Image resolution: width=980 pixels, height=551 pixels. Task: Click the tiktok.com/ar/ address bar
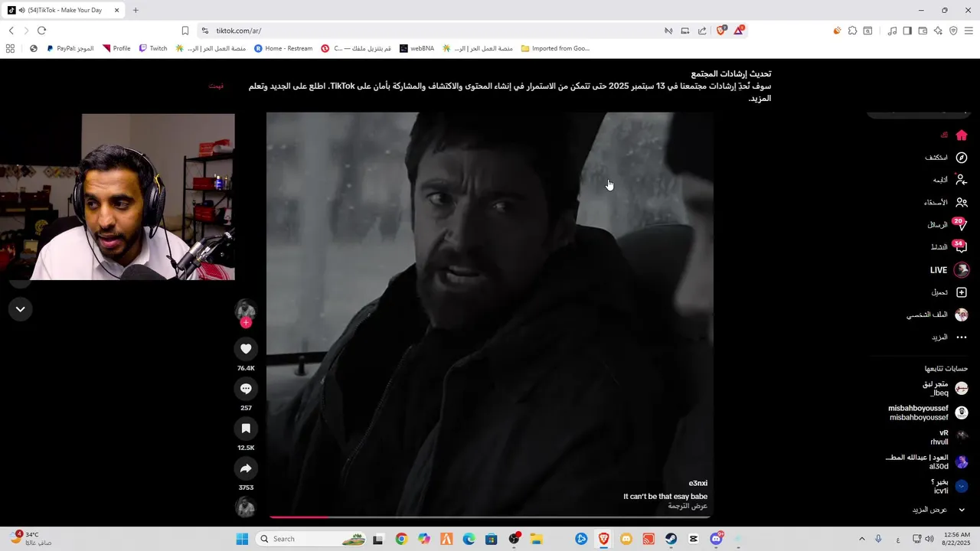click(429, 31)
